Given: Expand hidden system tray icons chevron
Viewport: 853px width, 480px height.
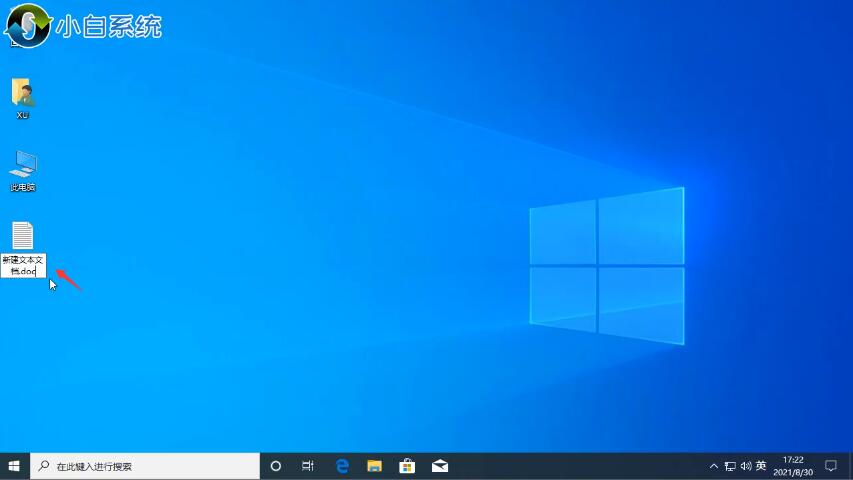Looking at the screenshot, I should 713,466.
